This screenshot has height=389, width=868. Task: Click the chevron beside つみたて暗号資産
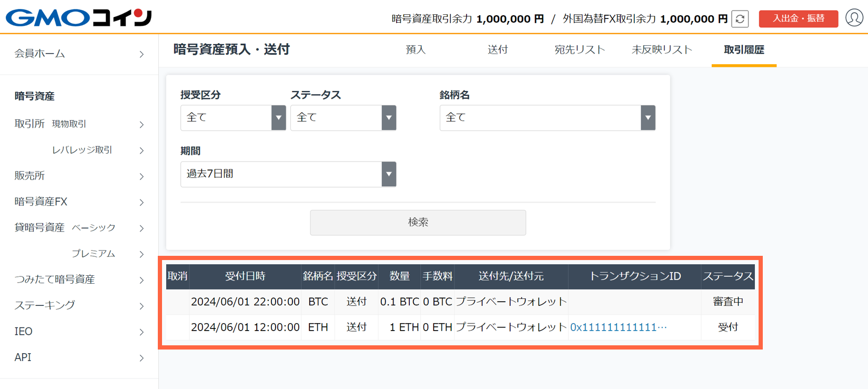[x=142, y=280]
